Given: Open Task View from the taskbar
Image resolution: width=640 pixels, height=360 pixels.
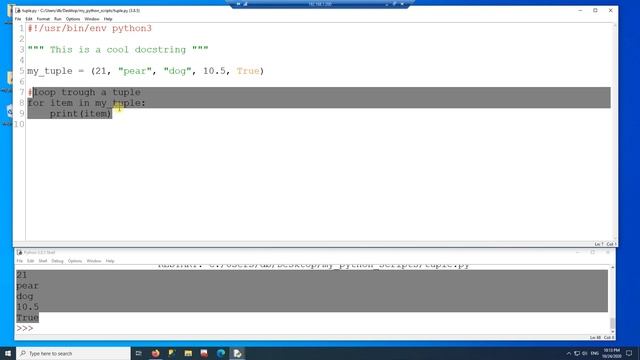Looking at the screenshot, I should click(x=139, y=353).
